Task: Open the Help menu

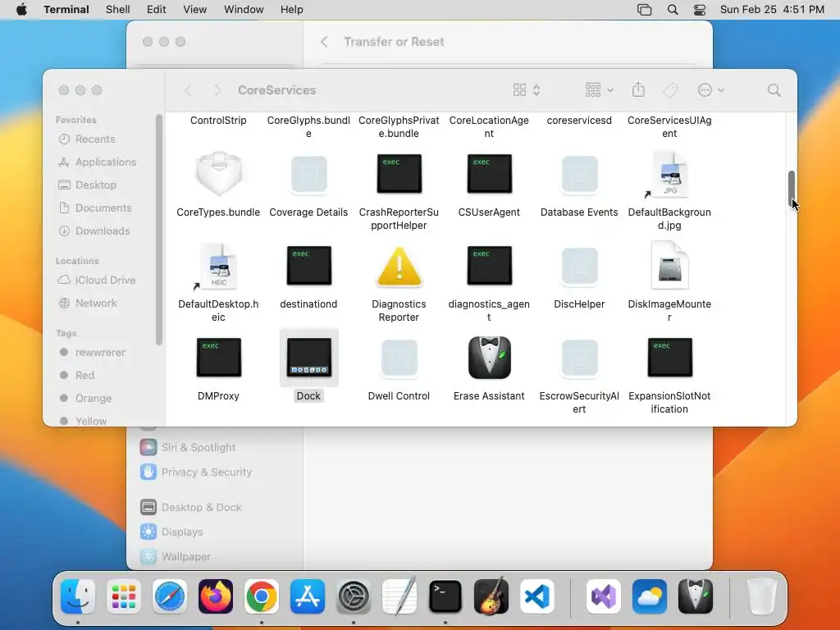Action: 291,10
